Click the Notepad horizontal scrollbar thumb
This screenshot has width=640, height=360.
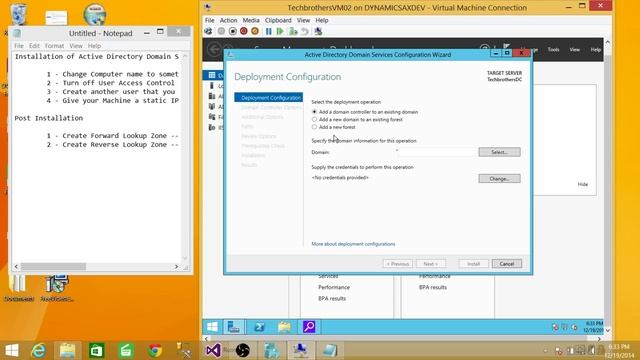pos(53,267)
